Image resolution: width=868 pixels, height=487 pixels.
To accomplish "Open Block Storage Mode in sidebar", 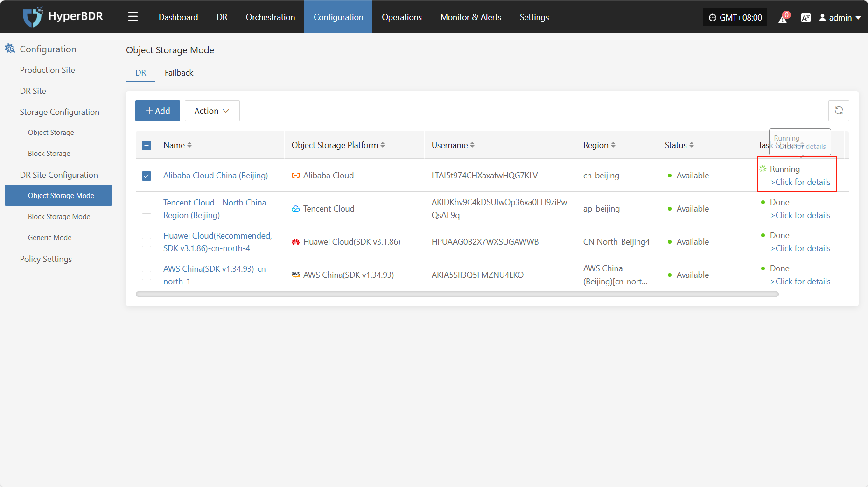I will click(x=59, y=217).
